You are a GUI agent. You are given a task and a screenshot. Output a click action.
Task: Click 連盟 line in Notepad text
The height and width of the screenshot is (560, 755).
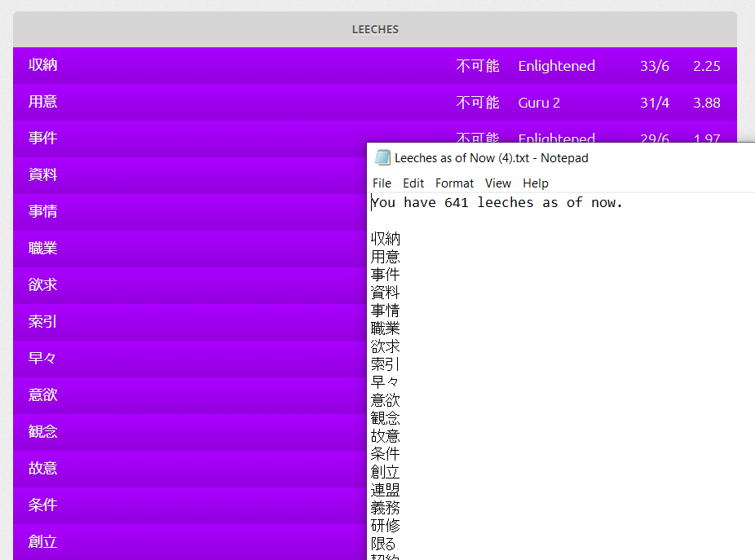(385, 490)
